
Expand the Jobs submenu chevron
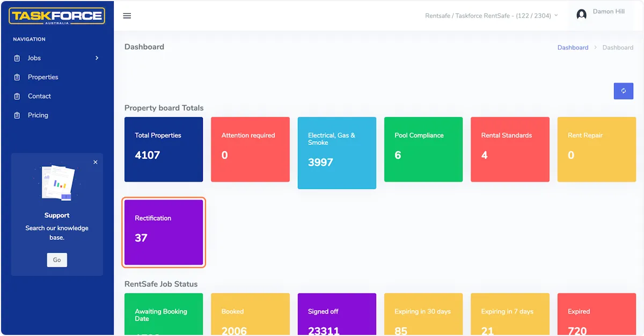97,58
